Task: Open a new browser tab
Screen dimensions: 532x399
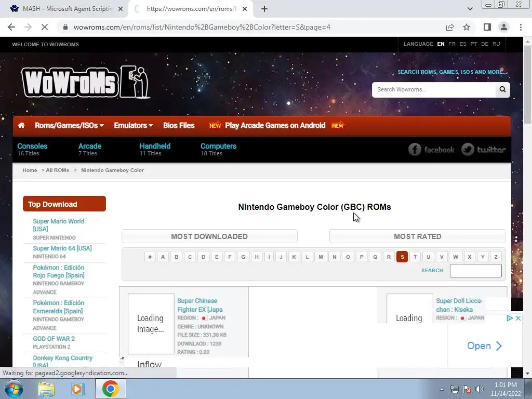Action: click(x=264, y=9)
